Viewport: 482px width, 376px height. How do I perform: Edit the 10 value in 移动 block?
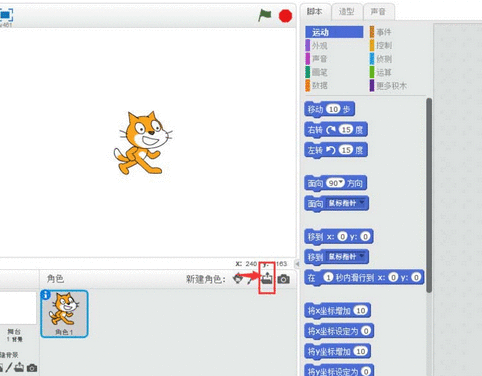tap(333, 109)
